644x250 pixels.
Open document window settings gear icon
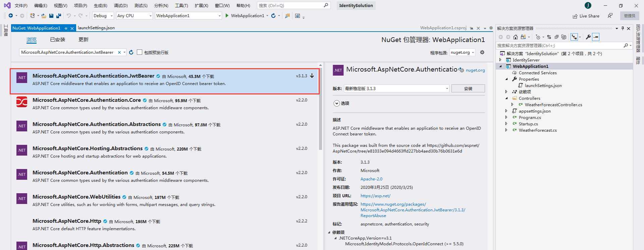pyautogui.click(x=491, y=28)
